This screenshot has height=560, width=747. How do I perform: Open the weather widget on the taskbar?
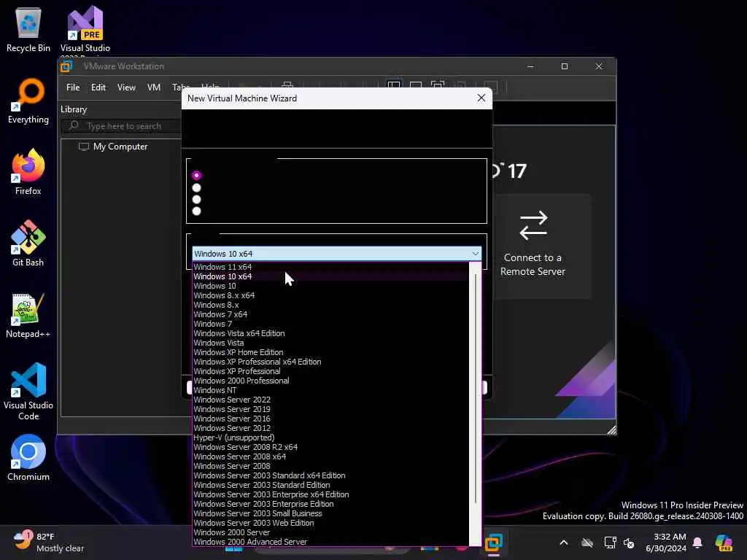47,542
